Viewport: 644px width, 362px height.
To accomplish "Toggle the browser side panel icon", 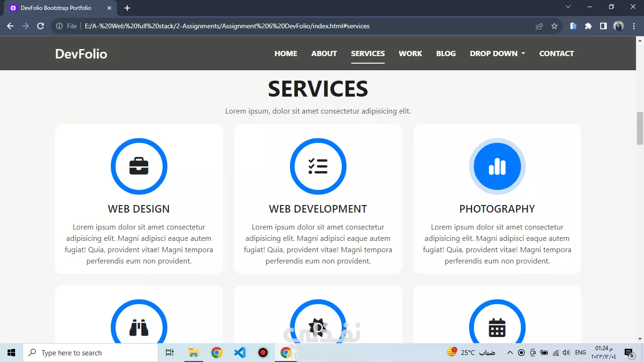I will tap(603, 26).
